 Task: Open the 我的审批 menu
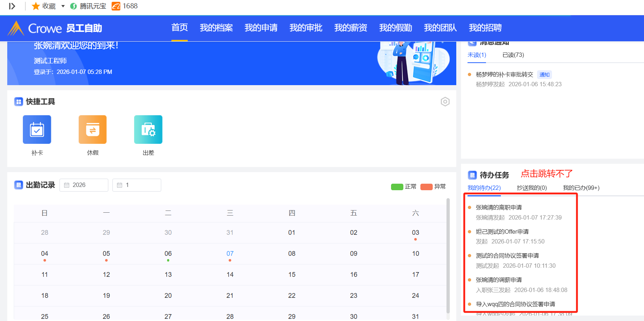pyautogui.click(x=306, y=28)
